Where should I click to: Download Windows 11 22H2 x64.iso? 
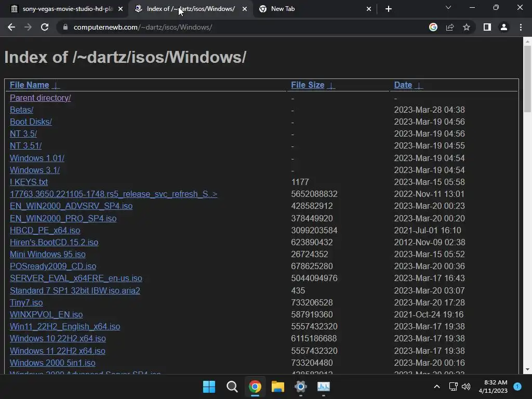click(x=58, y=351)
